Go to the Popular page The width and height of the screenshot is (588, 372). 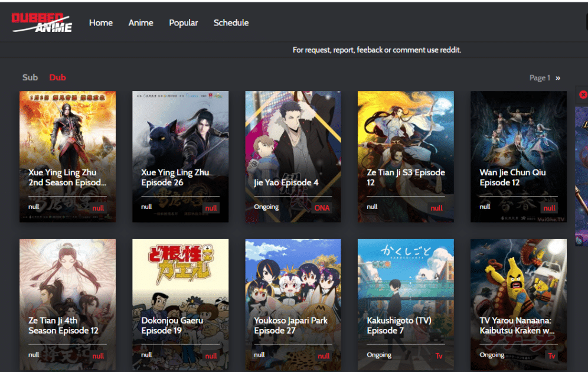[x=184, y=23]
